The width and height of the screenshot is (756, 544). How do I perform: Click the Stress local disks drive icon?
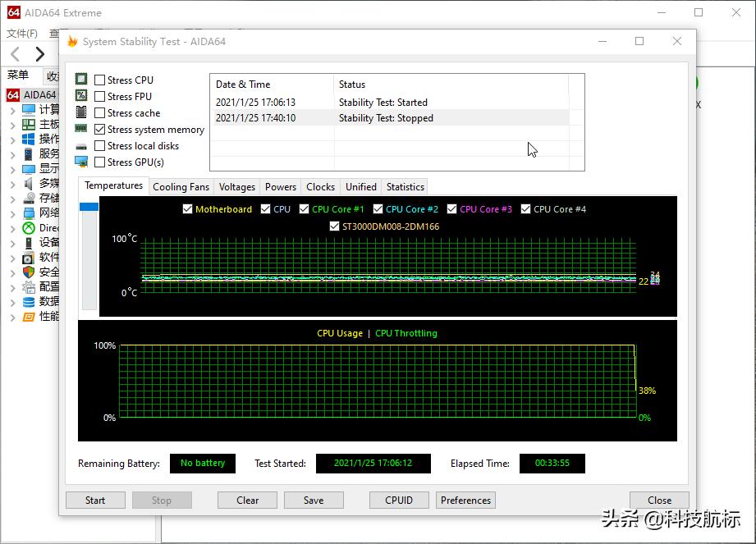click(x=80, y=145)
